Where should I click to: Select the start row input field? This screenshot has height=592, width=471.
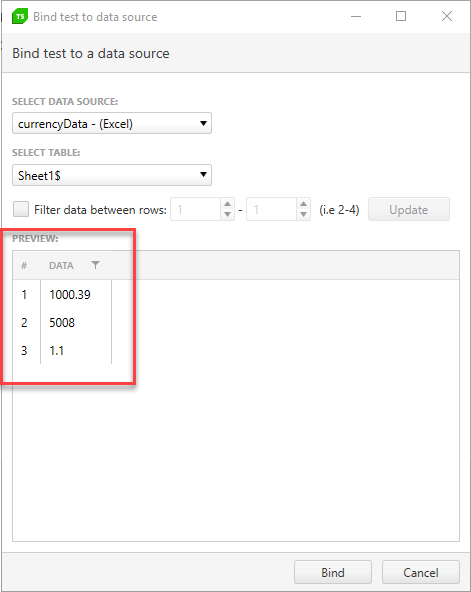click(x=196, y=209)
